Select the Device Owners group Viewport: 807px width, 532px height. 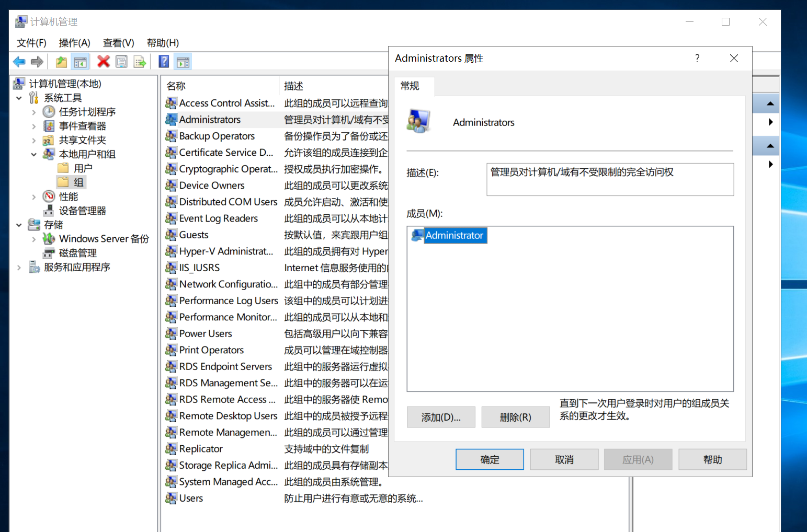pos(211,186)
